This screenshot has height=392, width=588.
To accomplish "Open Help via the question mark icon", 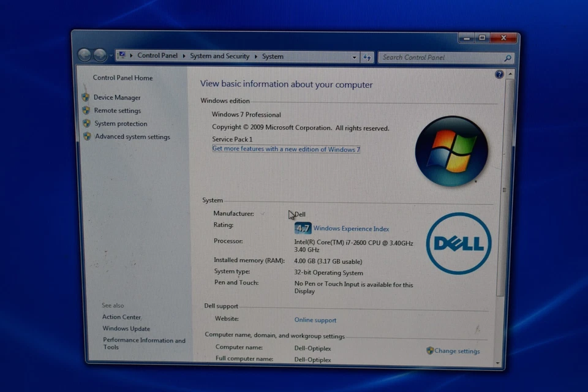I will click(499, 74).
